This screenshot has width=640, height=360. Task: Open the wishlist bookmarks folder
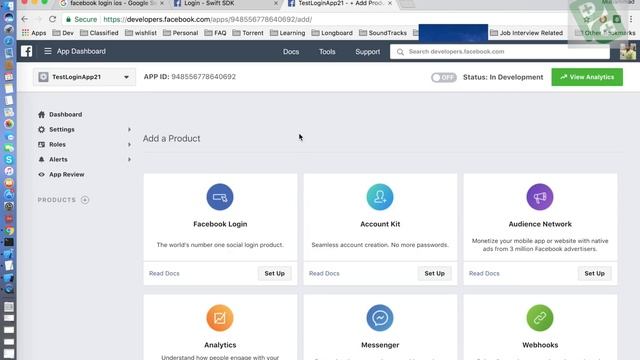click(141, 33)
